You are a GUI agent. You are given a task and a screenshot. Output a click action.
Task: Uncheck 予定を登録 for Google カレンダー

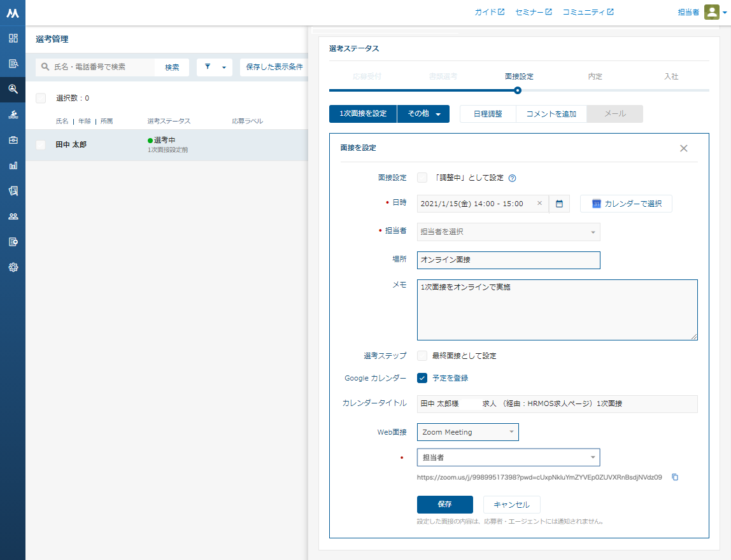tap(422, 377)
